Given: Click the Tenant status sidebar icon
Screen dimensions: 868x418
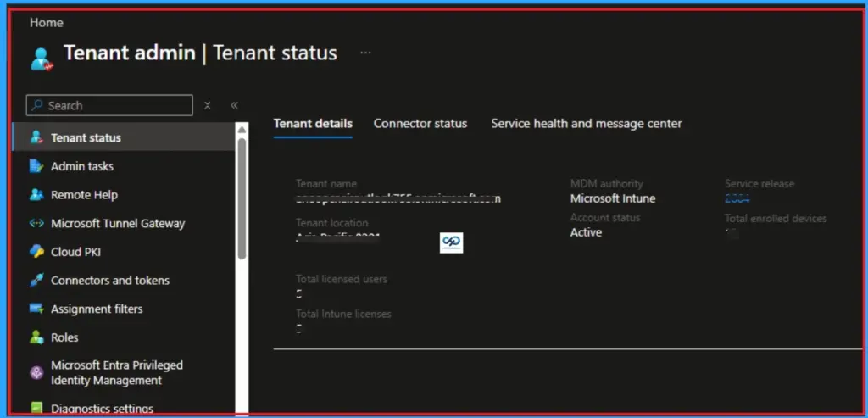Looking at the screenshot, I should coord(36,137).
